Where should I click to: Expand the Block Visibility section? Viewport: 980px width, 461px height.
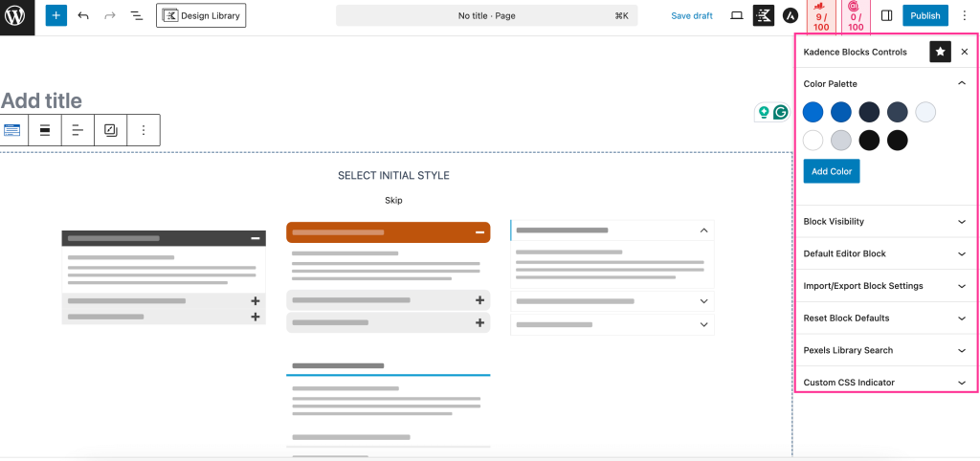(x=962, y=222)
